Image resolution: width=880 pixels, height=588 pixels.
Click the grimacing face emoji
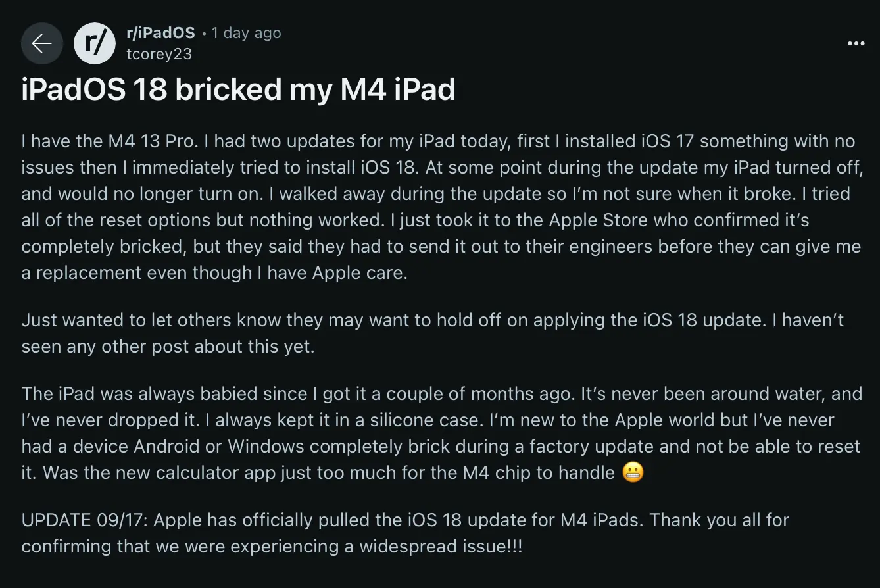click(632, 472)
